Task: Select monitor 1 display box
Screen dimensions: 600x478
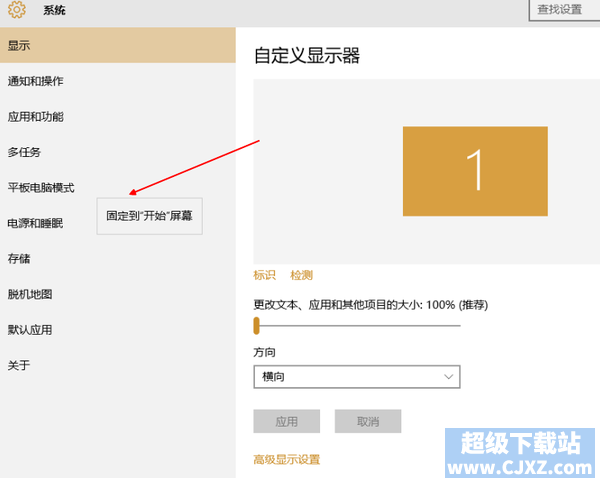Action: click(x=475, y=171)
